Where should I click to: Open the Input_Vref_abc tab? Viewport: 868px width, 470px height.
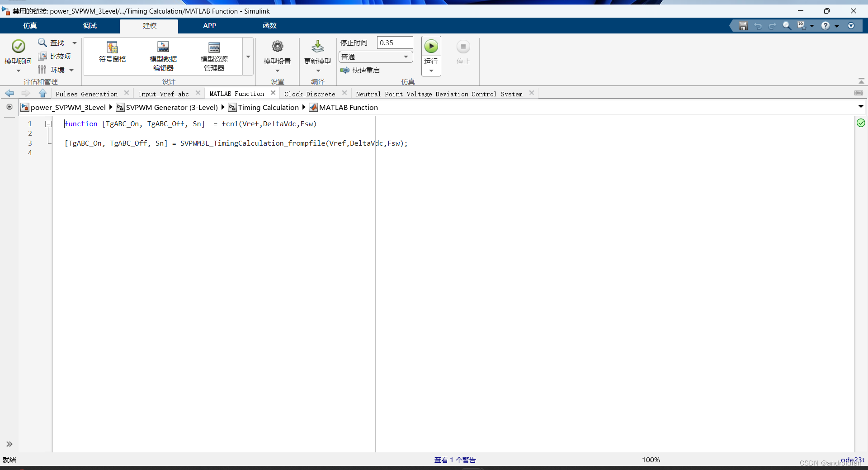pyautogui.click(x=164, y=94)
